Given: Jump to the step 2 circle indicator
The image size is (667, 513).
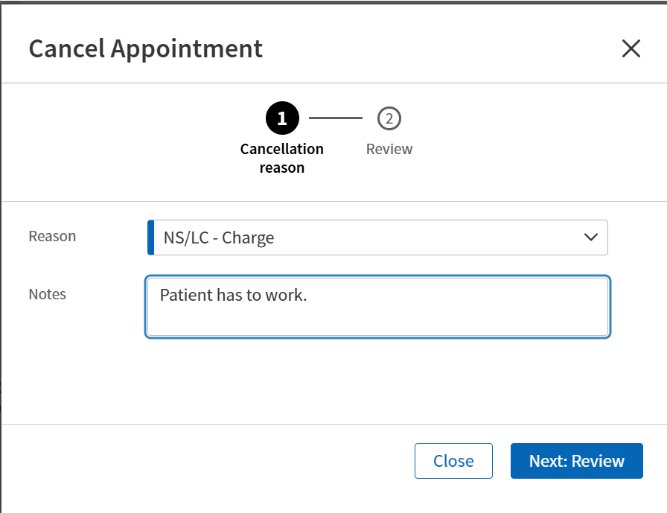Looking at the screenshot, I should pos(389,119).
